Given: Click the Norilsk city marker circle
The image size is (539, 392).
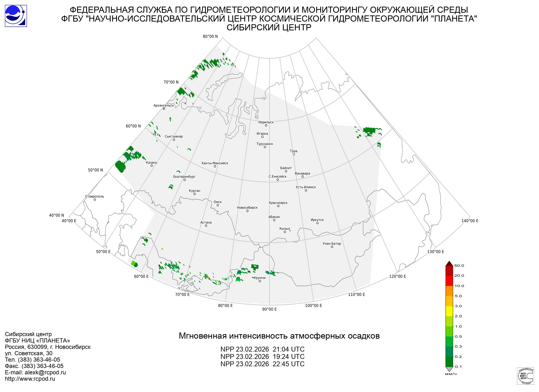Looking at the screenshot, I should [266, 125].
